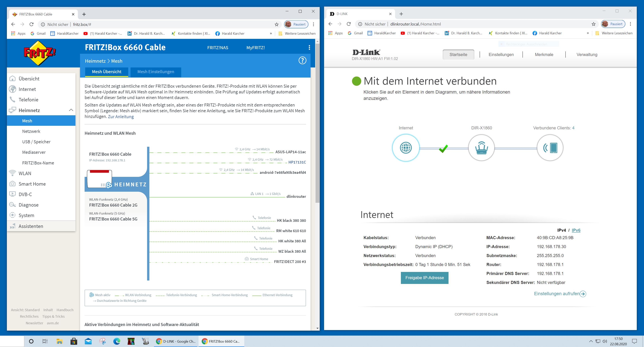This screenshot has height=347, width=644.
Task: Click the FRITZ!Box help question mark icon
Action: (302, 60)
